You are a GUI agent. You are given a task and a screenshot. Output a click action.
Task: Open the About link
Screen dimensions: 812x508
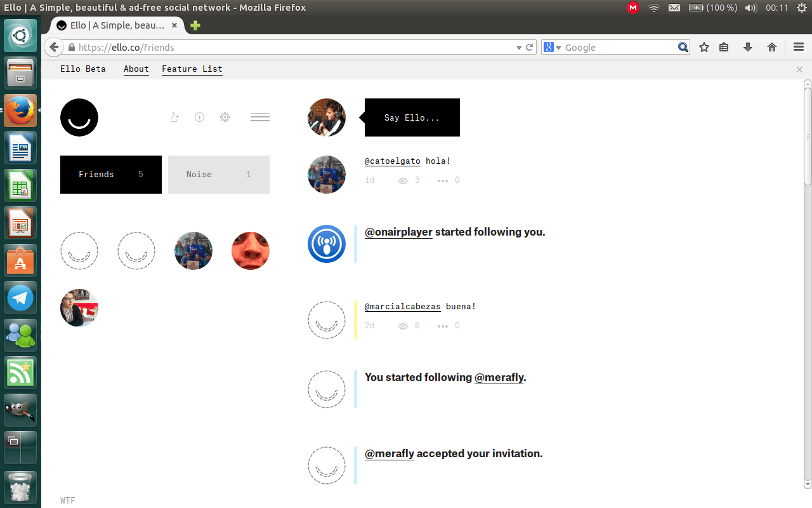[136, 69]
